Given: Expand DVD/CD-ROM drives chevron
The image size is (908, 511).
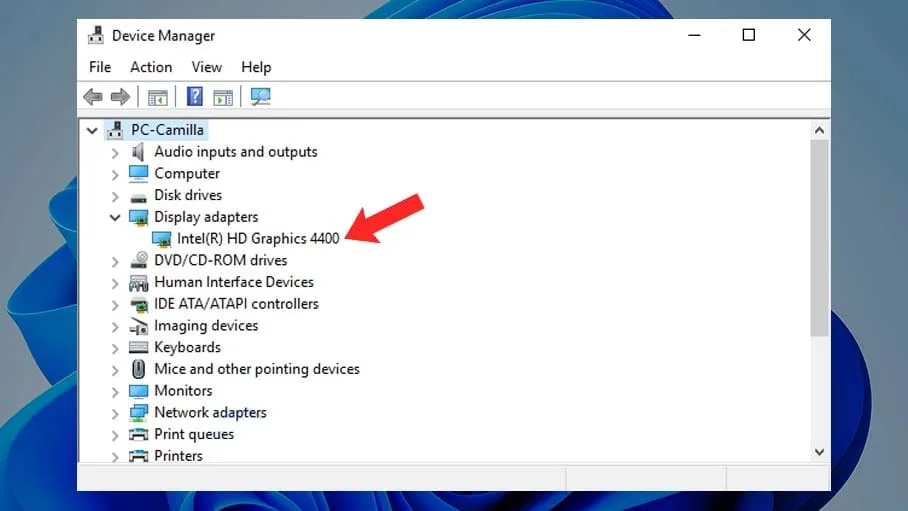Looking at the screenshot, I should click(x=115, y=261).
